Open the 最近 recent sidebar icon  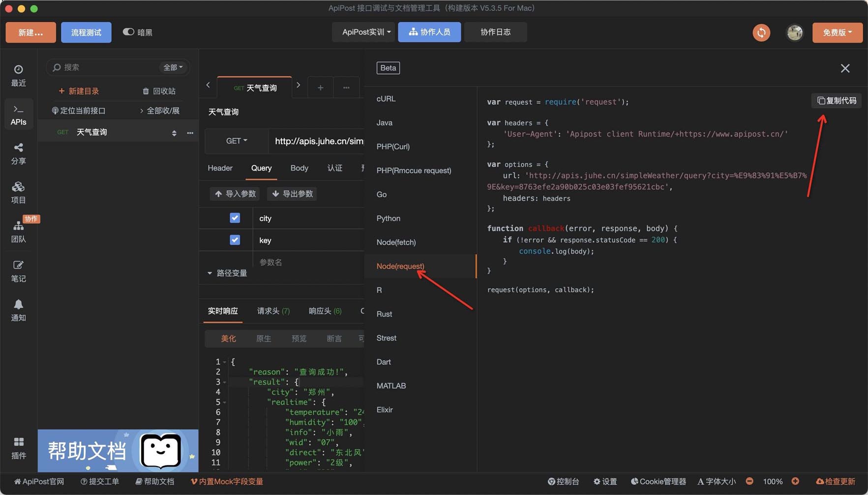[x=18, y=75]
